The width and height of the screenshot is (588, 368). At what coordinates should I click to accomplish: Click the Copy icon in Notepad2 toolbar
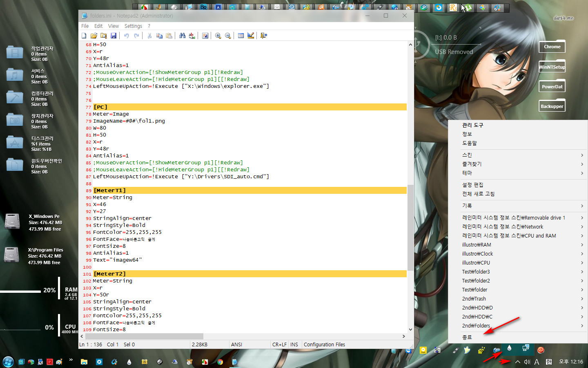click(x=159, y=36)
